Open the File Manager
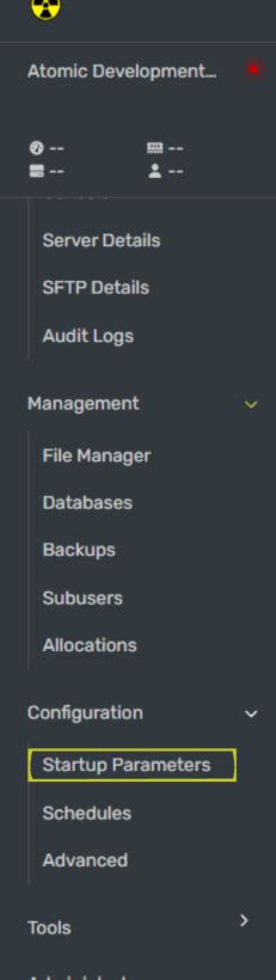Screen dimensions: 276x980 tap(97, 456)
